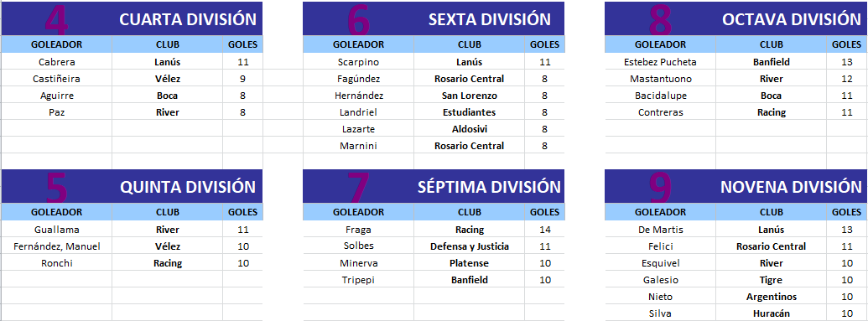Image resolution: width=868 pixels, height=321 pixels.
Task: Click Fraga's goals cell showing 14
Action: 545,230
